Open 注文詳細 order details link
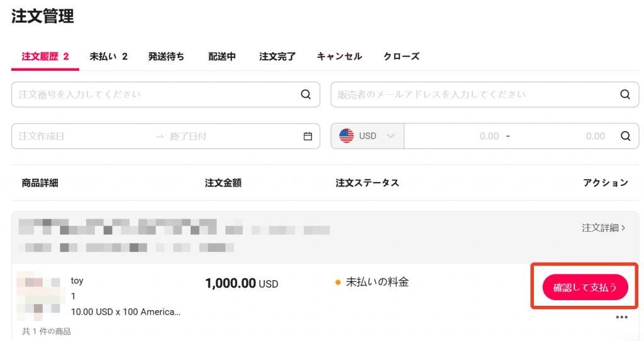This screenshot has width=644, height=341. pos(603,228)
